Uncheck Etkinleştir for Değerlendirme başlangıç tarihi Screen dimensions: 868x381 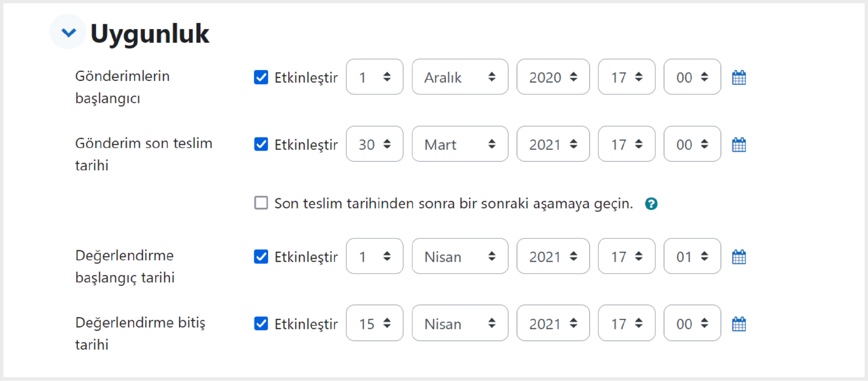[x=261, y=256]
